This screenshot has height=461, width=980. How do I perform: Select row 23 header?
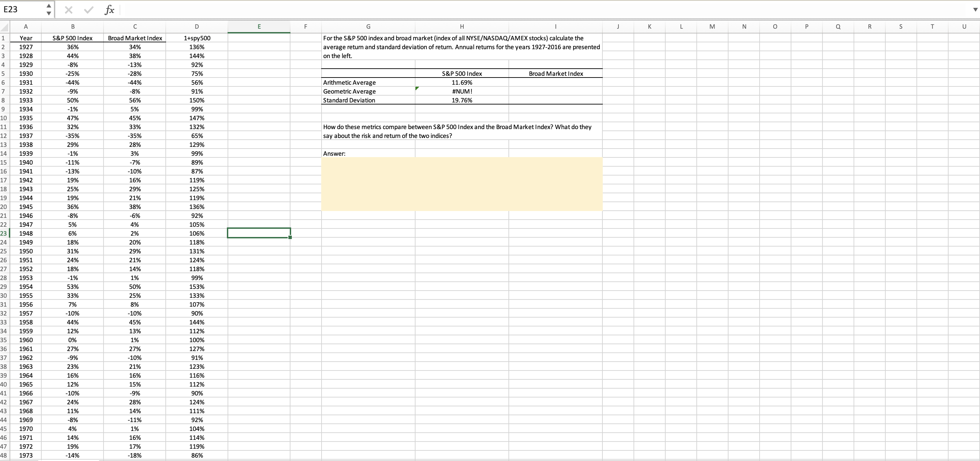(x=4, y=233)
